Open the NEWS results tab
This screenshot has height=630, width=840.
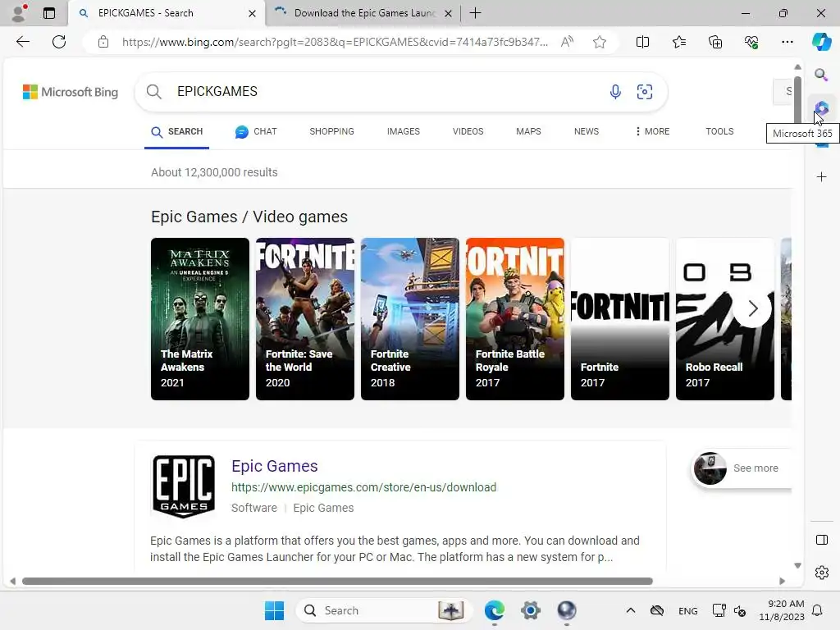[x=586, y=131]
